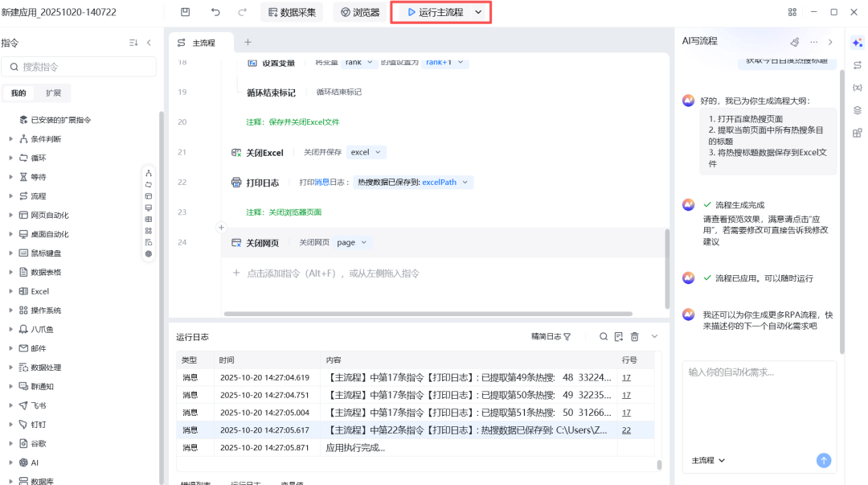Viewport: 868px width, 485px height.
Task: Focus the 搜索指令 search box
Action: coord(79,67)
